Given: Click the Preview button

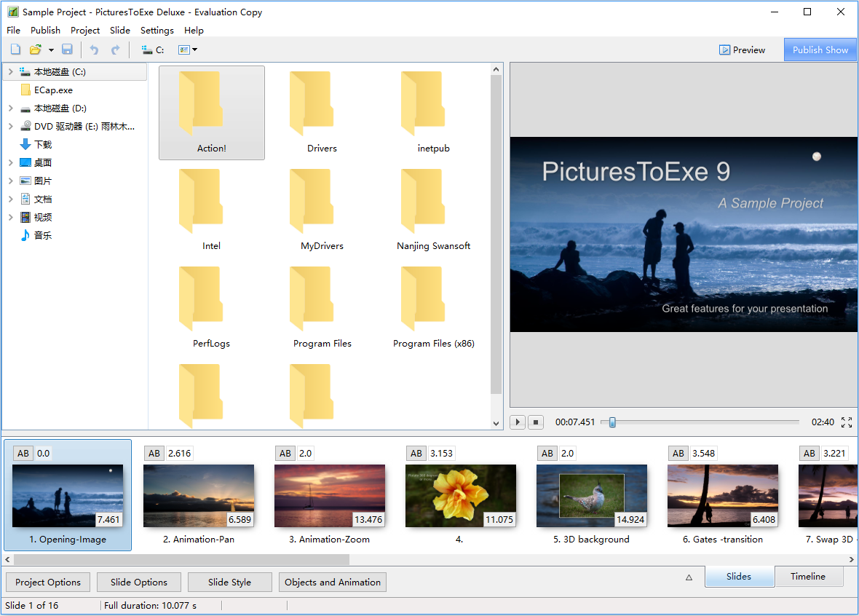Looking at the screenshot, I should coord(742,50).
